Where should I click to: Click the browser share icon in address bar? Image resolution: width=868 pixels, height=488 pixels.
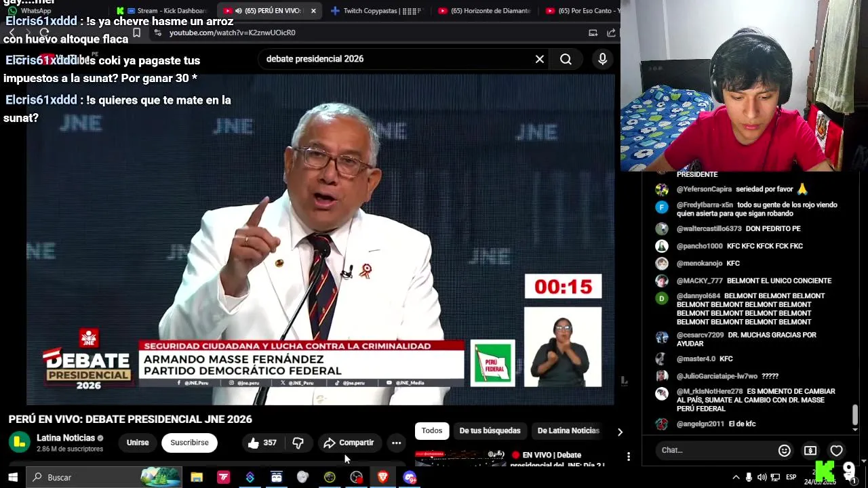pos(611,33)
